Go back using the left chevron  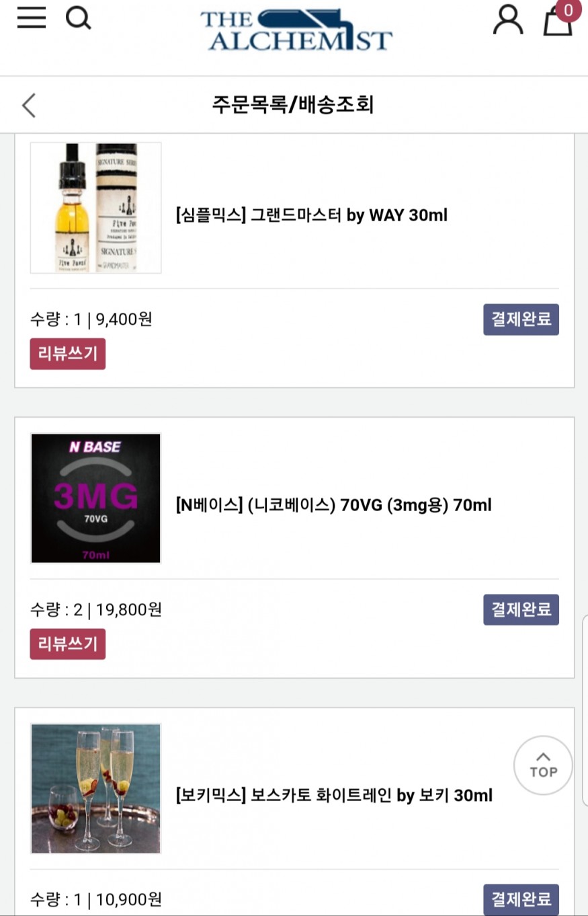click(x=29, y=105)
